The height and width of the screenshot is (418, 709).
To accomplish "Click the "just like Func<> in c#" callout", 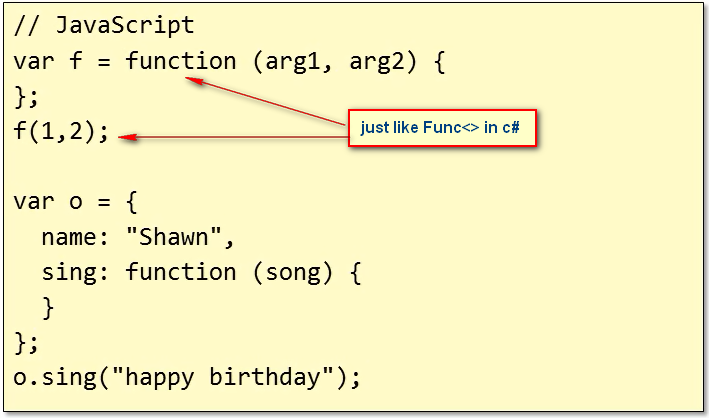I will 443,129.
